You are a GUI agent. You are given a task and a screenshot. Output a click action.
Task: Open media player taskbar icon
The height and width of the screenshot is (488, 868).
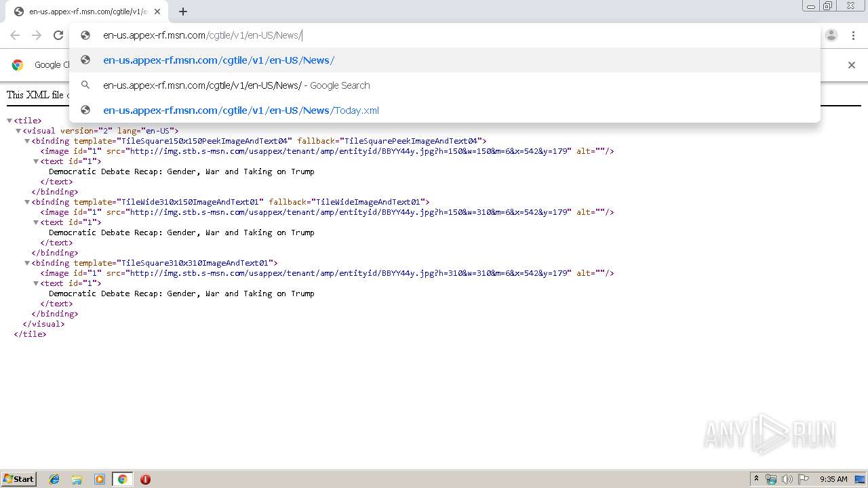(x=100, y=479)
